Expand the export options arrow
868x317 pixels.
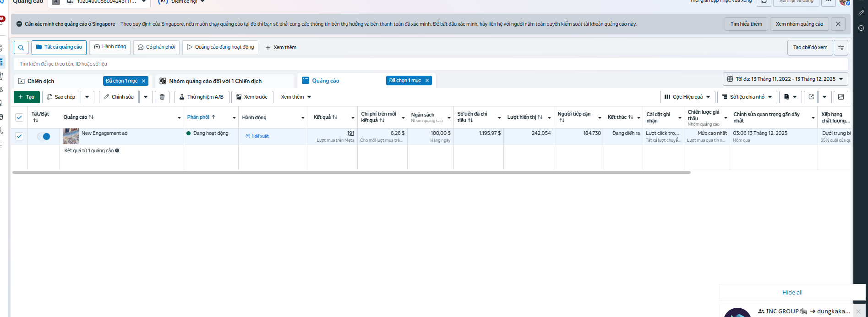(x=824, y=97)
